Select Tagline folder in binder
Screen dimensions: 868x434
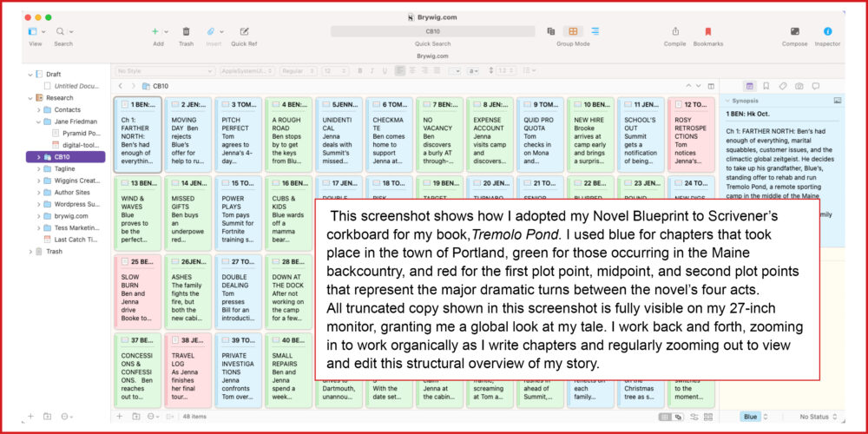(65, 169)
